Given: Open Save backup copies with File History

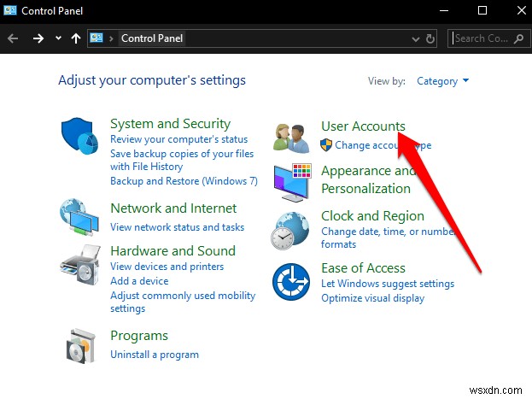Looking at the screenshot, I should coord(182,160).
